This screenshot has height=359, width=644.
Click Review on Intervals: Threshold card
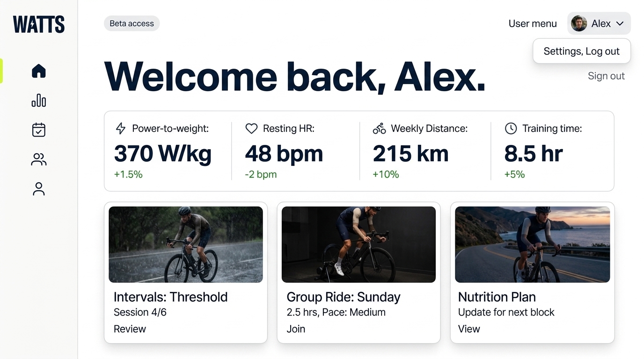pos(130,329)
